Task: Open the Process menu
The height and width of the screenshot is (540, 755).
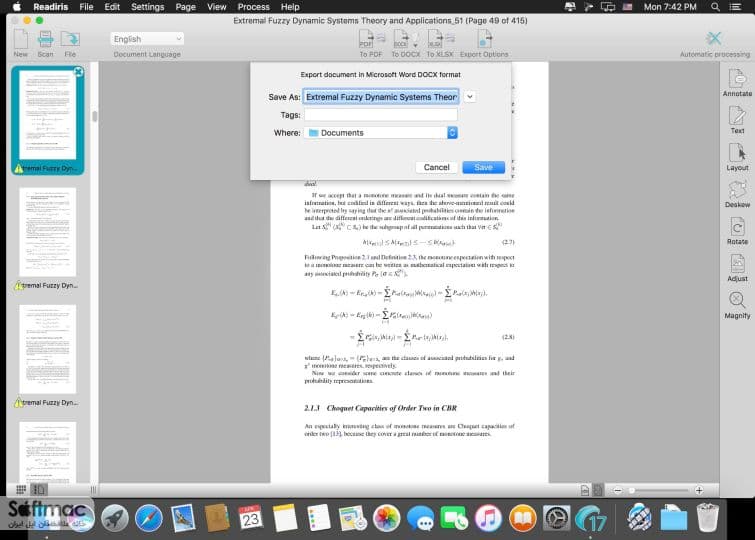Action: point(253,7)
